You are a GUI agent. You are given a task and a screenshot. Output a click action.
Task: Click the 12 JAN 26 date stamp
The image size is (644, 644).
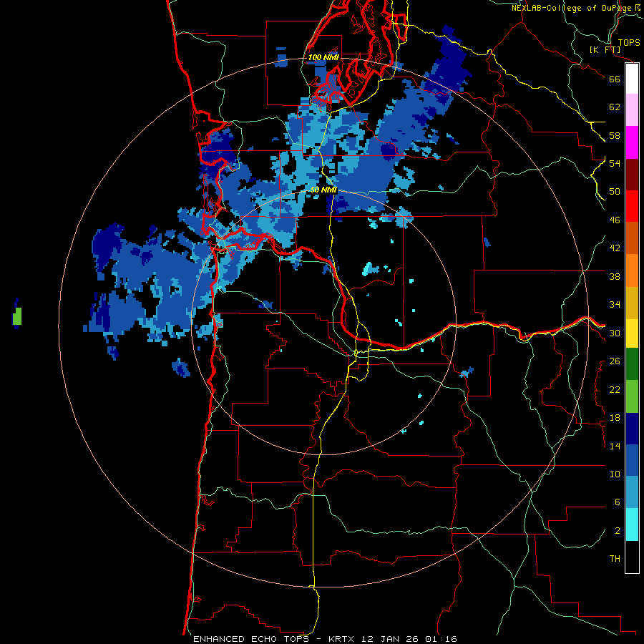tap(391, 639)
